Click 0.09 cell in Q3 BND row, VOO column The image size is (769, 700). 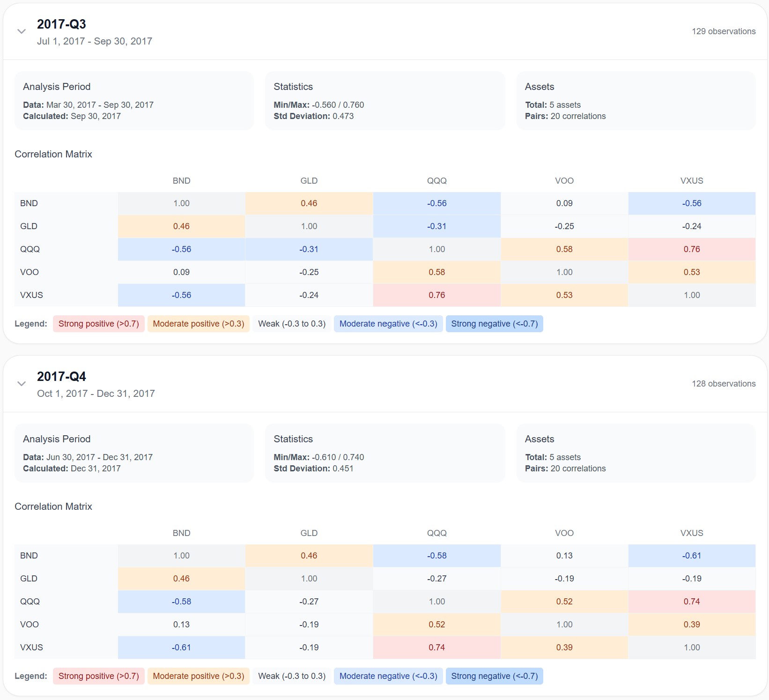[x=564, y=203]
